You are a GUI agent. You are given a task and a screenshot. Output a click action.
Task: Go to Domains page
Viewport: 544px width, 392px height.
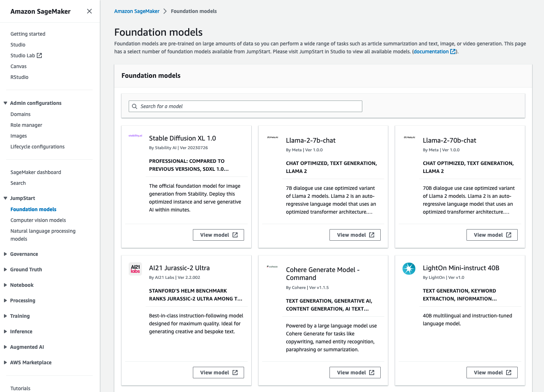[x=21, y=114]
